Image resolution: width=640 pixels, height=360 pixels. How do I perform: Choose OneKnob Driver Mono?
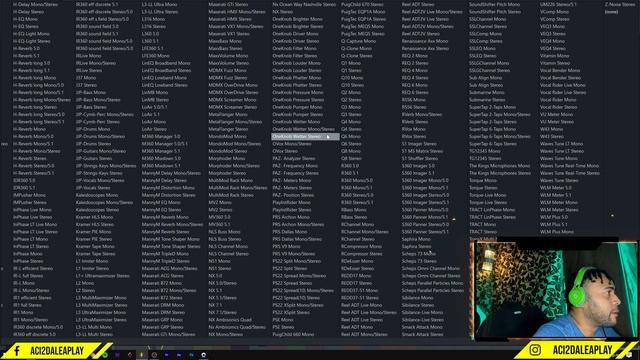pos(296,34)
